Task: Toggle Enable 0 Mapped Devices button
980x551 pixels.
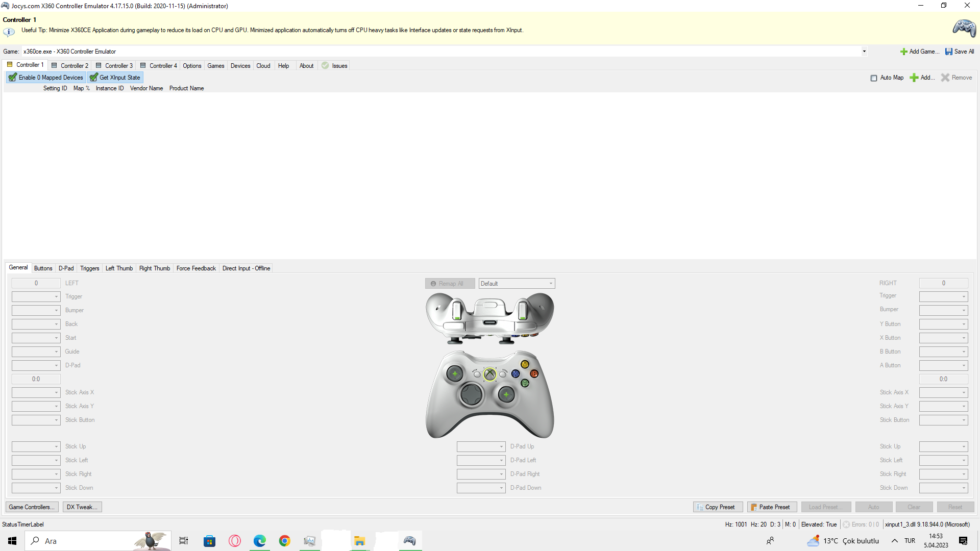Action: coord(46,78)
